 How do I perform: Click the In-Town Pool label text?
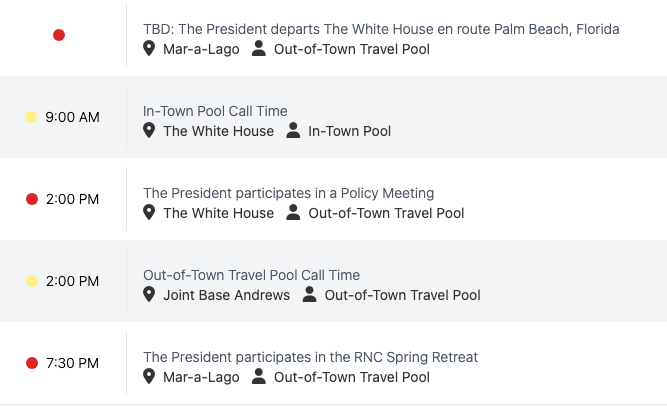click(349, 131)
